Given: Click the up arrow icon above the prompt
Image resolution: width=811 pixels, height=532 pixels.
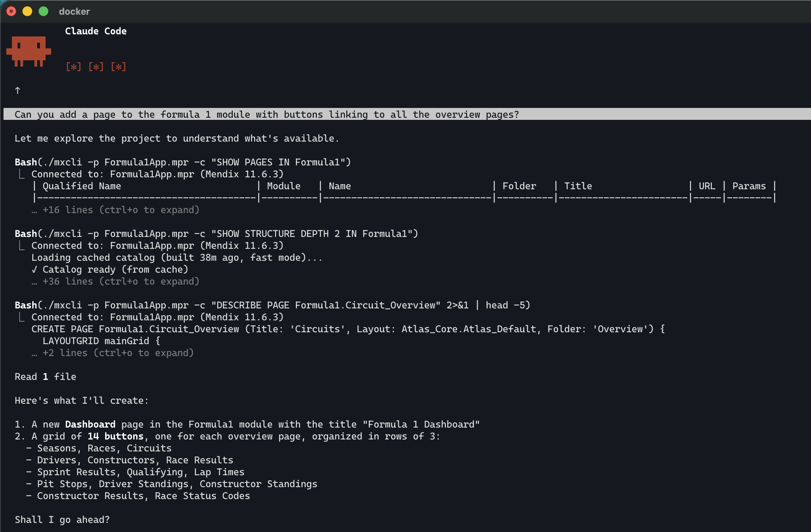Looking at the screenshot, I should tap(18, 91).
